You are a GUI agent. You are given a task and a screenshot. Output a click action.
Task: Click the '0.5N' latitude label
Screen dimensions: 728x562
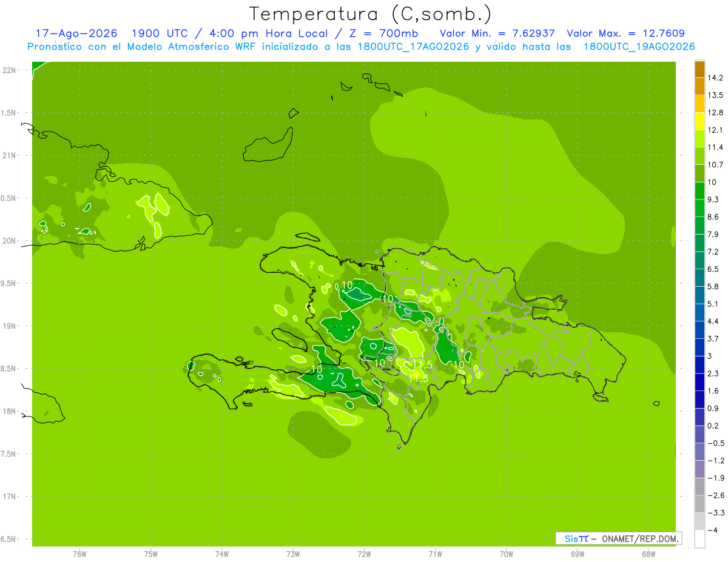pyautogui.click(x=9, y=198)
